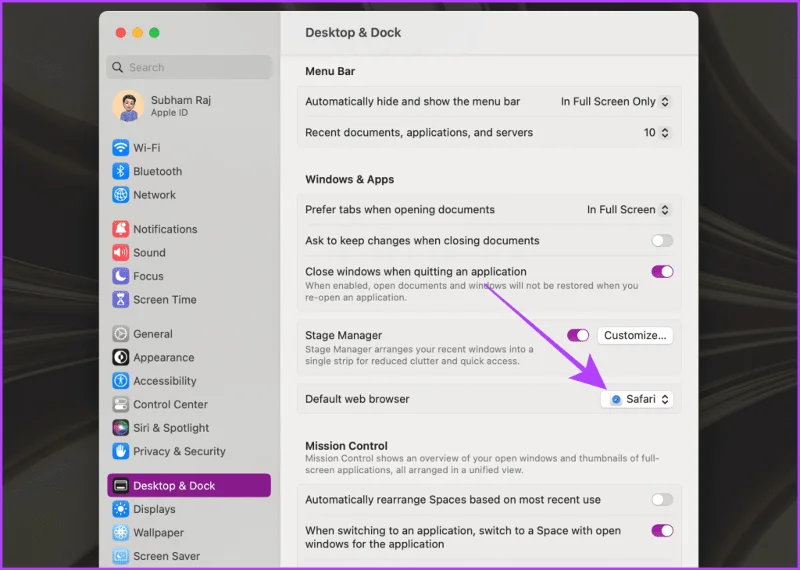Open the menu bar auto-hide dropdown
800x570 pixels.
click(x=615, y=102)
